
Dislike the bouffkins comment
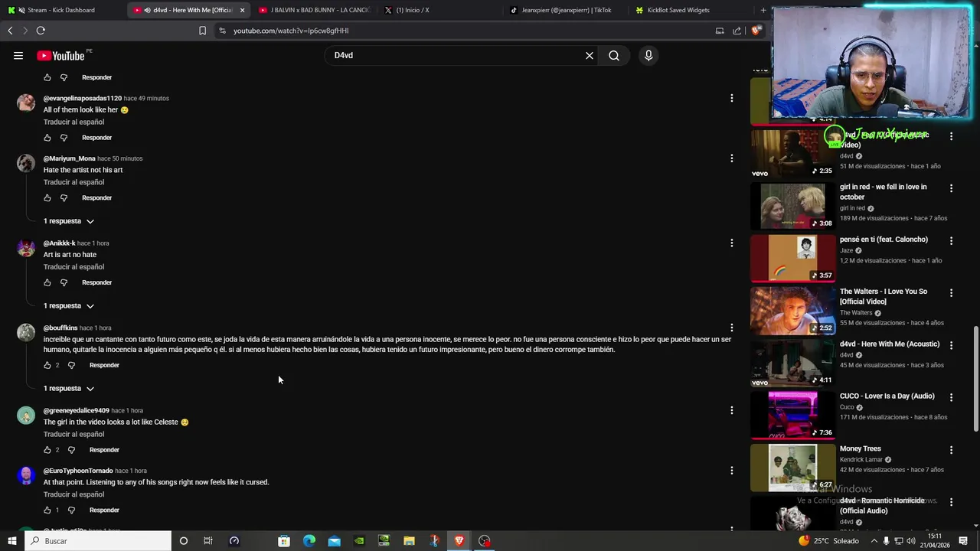71,366
